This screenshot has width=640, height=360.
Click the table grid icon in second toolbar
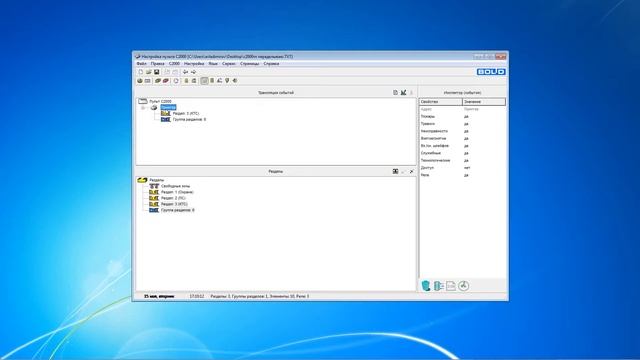click(x=148, y=81)
